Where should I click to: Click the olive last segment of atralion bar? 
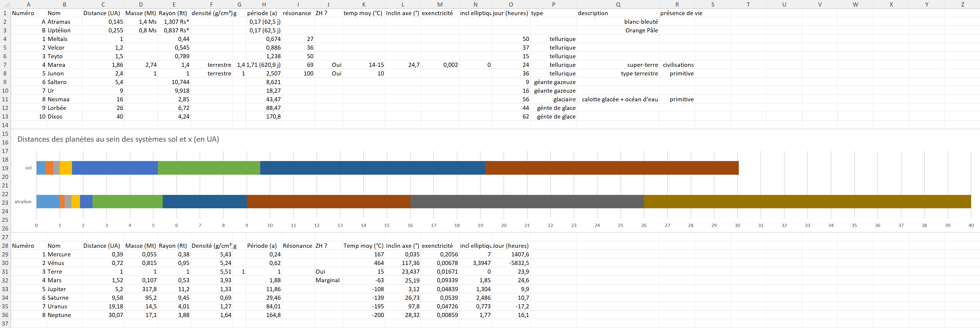[x=807, y=202]
